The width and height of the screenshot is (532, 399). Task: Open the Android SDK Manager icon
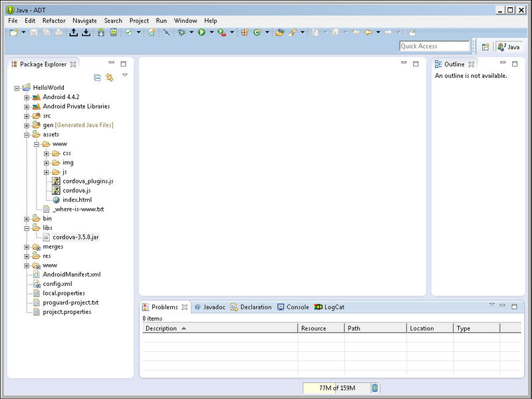101,32
